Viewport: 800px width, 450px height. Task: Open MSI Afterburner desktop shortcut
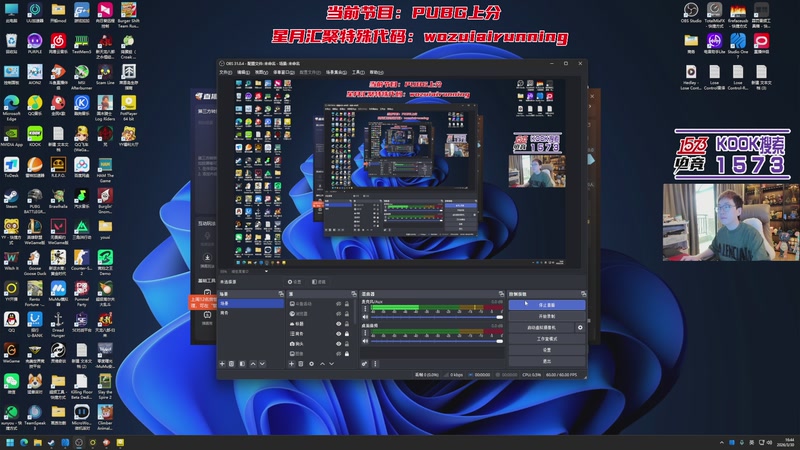tap(82, 77)
